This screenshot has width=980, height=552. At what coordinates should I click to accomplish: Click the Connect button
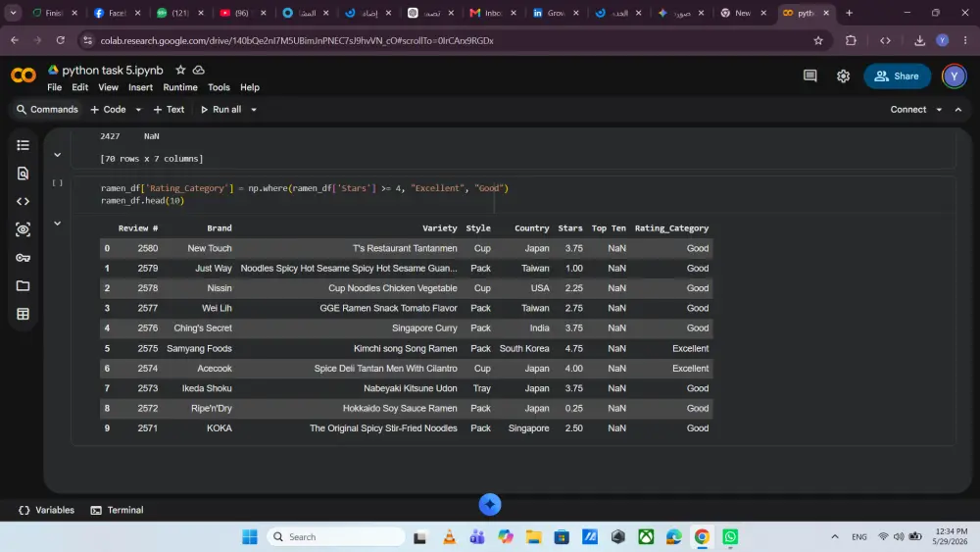coord(908,110)
